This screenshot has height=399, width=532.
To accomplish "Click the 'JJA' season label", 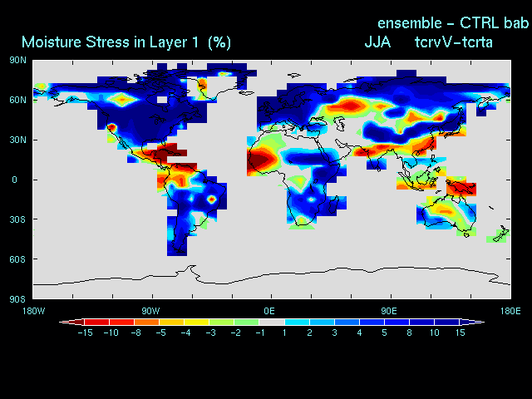I will click(x=377, y=42).
